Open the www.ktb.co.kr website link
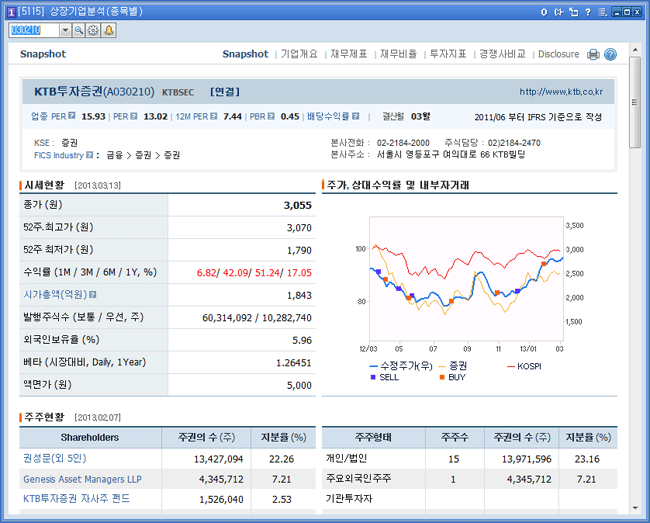This screenshot has height=523, width=650. [x=561, y=91]
